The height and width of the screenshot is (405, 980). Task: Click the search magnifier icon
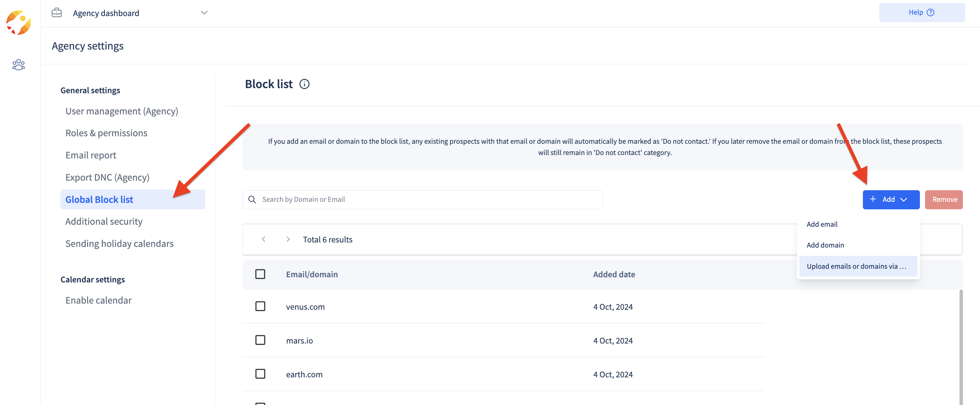coord(252,199)
